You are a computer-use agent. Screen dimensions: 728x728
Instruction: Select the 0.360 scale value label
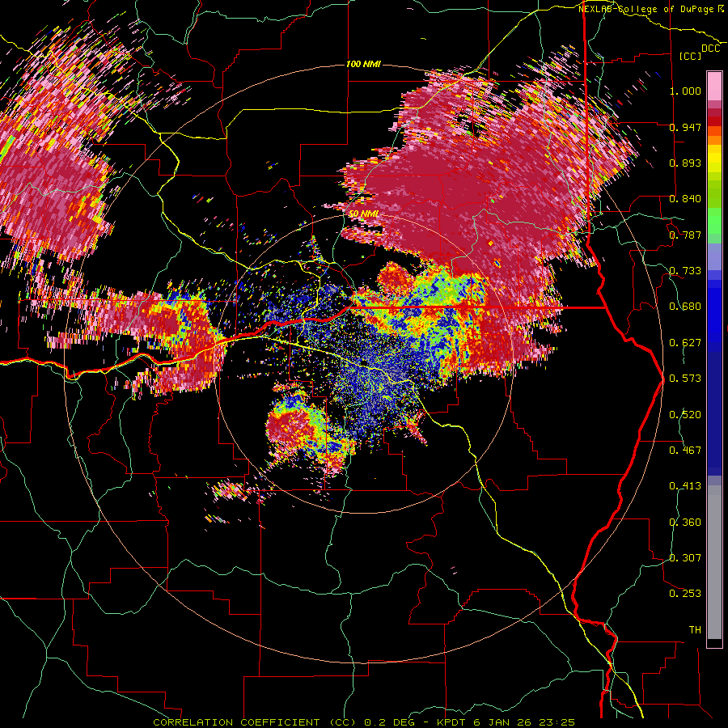[x=685, y=523]
